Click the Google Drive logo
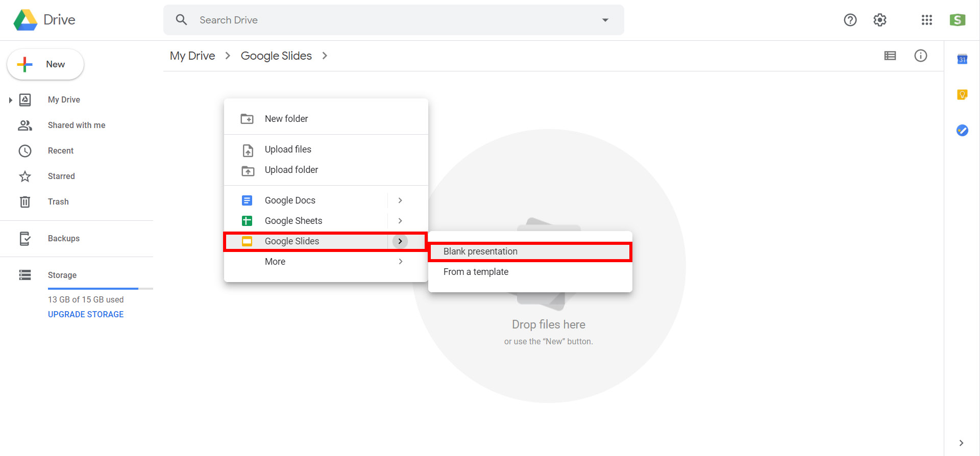This screenshot has width=980, height=456. coord(26,20)
